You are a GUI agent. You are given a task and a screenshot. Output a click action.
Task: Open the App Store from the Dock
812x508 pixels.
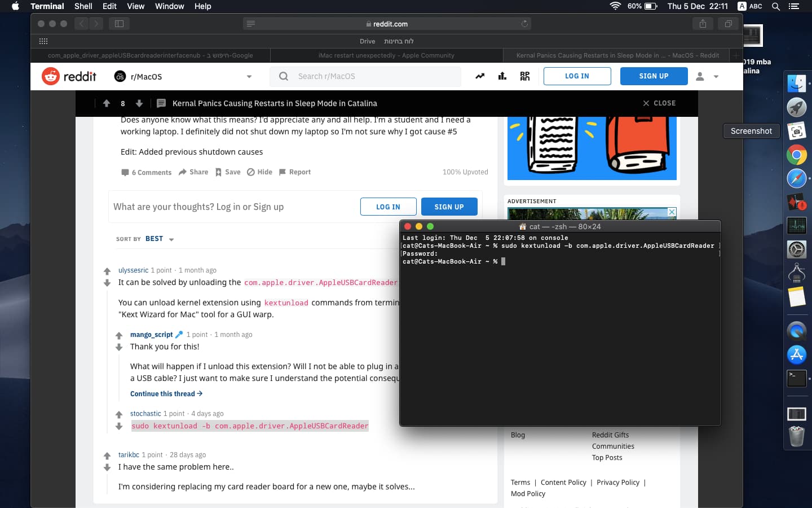click(797, 354)
